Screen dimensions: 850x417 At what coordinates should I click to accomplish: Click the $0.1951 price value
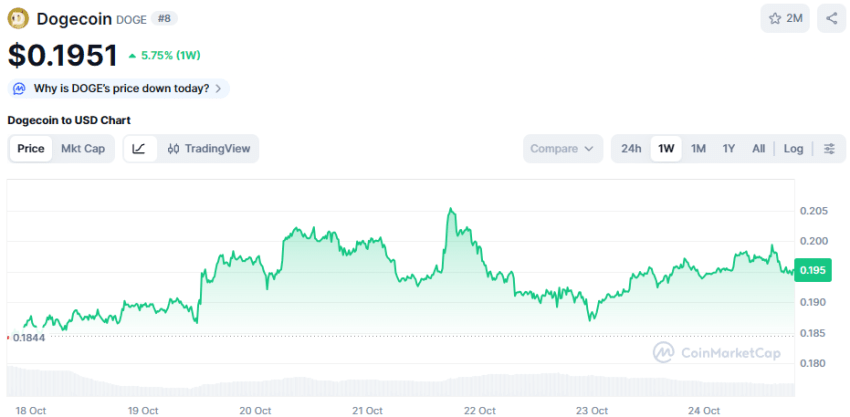(x=63, y=55)
